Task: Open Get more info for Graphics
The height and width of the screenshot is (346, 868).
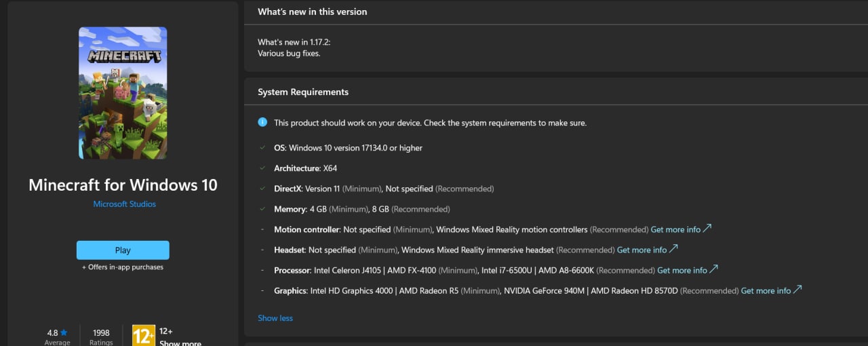Action: pyautogui.click(x=766, y=290)
